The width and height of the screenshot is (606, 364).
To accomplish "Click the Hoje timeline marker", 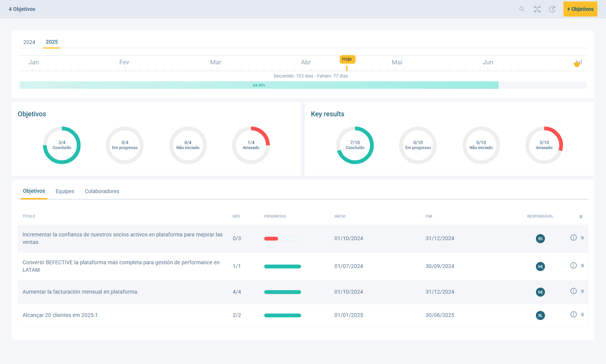I will 347,59.
